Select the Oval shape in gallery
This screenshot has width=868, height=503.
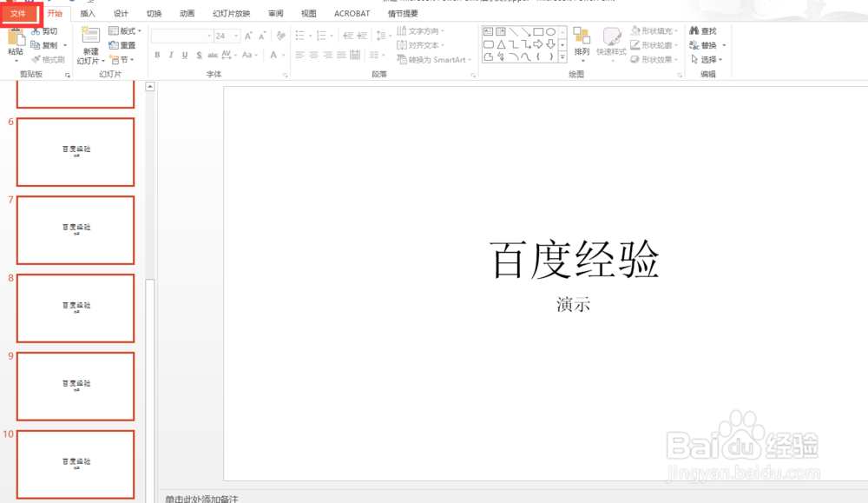tap(551, 32)
